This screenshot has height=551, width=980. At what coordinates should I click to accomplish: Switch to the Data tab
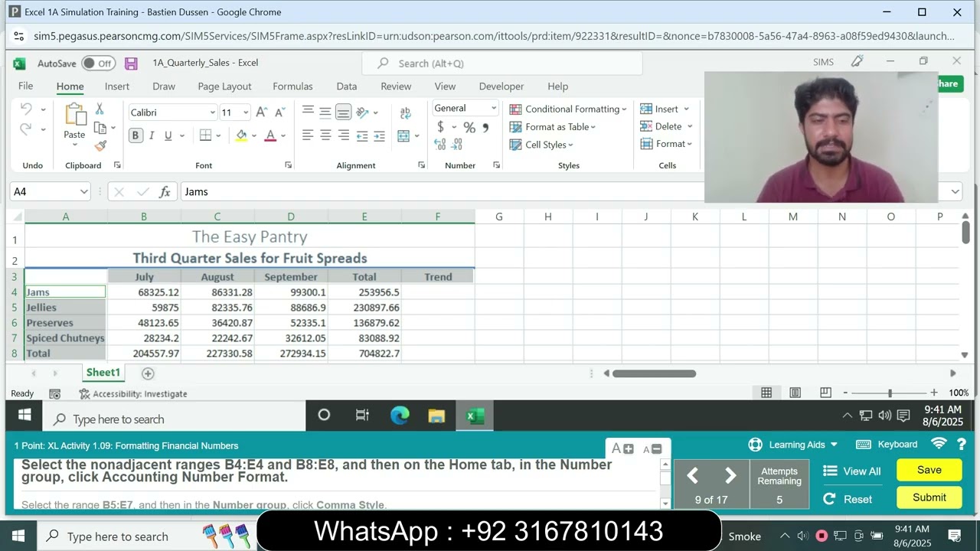pos(347,86)
